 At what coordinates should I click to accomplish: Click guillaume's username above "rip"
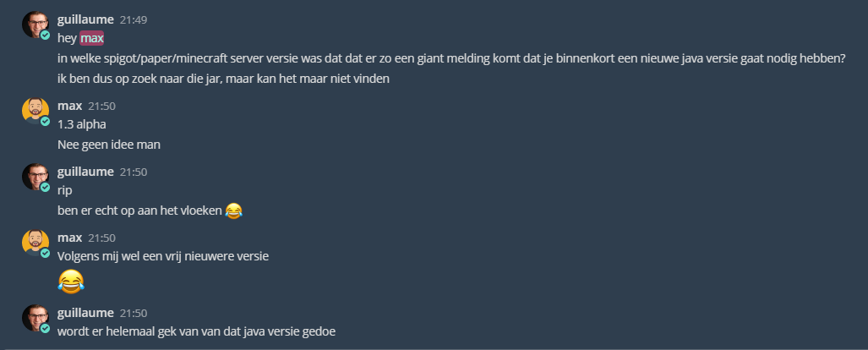pyautogui.click(x=85, y=172)
